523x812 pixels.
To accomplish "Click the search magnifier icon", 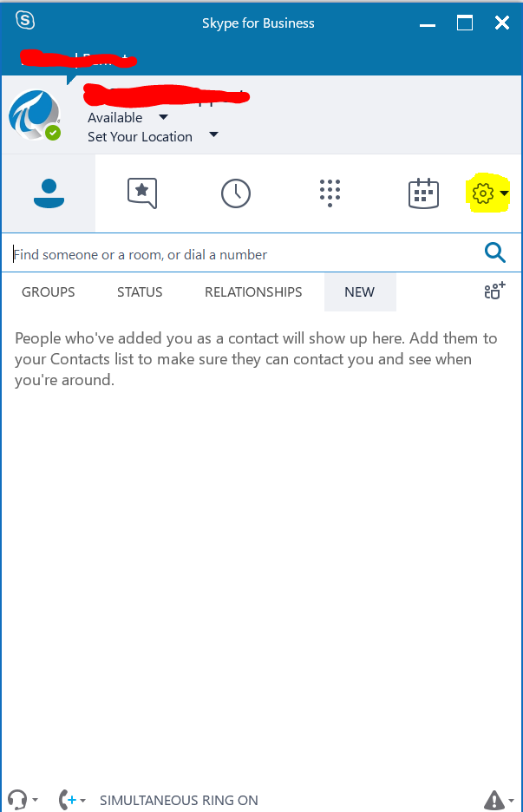I will click(494, 253).
